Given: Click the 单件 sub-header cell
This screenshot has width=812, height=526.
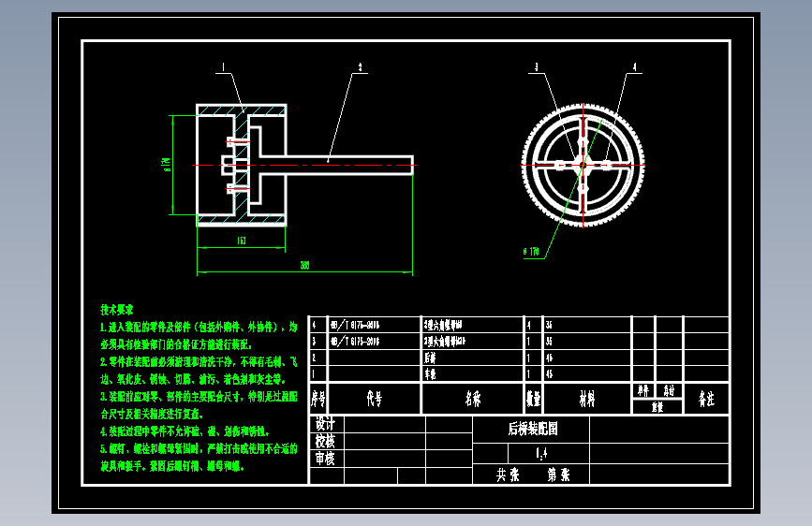Looking at the screenshot, I should 643,391.
